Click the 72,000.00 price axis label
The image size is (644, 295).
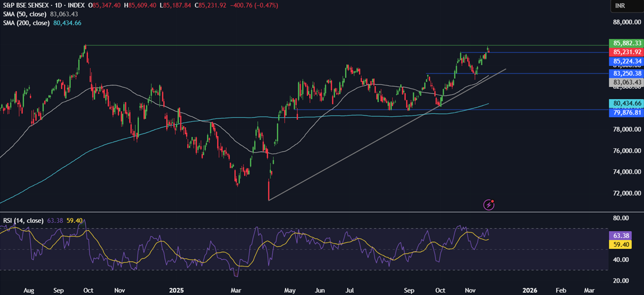[x=627, y=194]
